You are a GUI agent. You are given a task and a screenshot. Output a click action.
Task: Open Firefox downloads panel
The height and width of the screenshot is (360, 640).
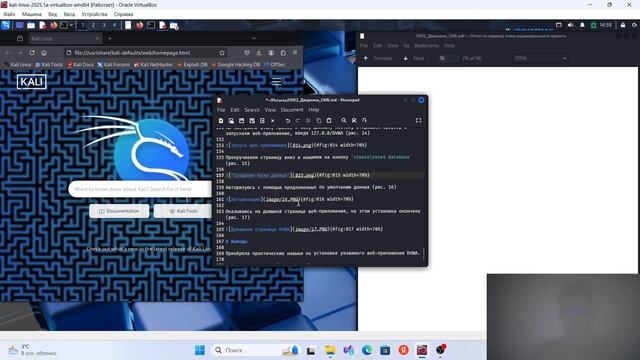(259, 53)
